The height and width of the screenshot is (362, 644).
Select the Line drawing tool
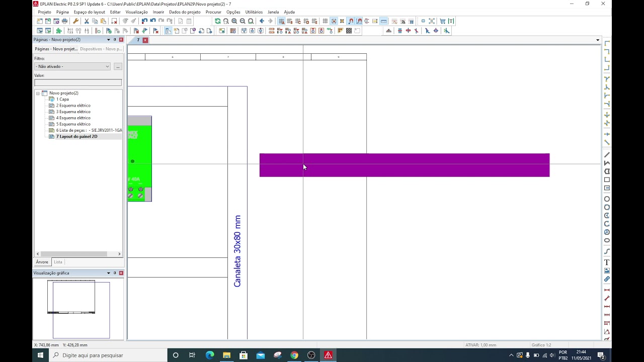(607, 155)
